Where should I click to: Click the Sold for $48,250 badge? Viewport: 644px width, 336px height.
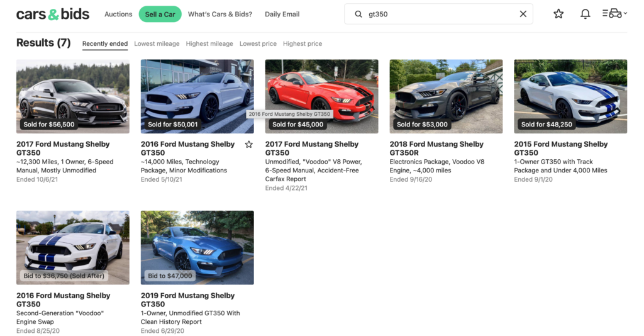(547, 125)
